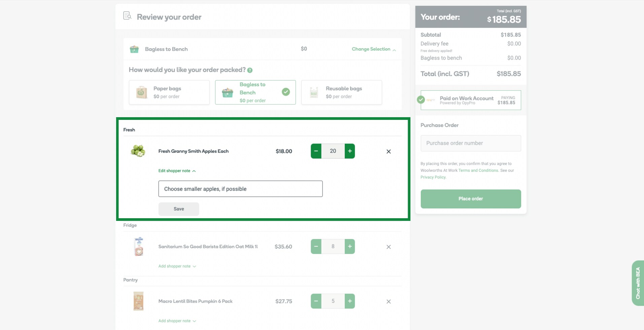Viewport: 644px width, 330px height.
Task: Click the Paper bags icon
Action: click(x=141, y=92)
